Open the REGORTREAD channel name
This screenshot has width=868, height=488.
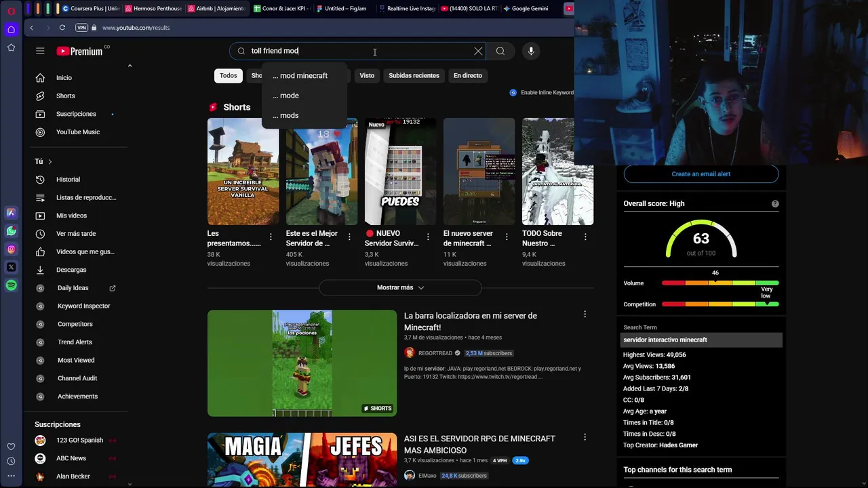click(x=435, y=353)
